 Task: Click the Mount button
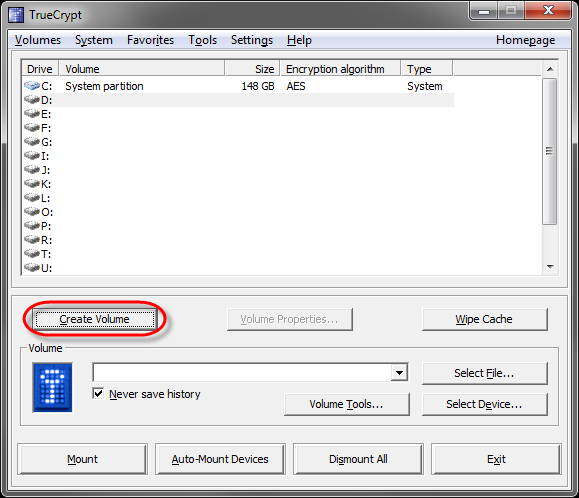point(82,459)
